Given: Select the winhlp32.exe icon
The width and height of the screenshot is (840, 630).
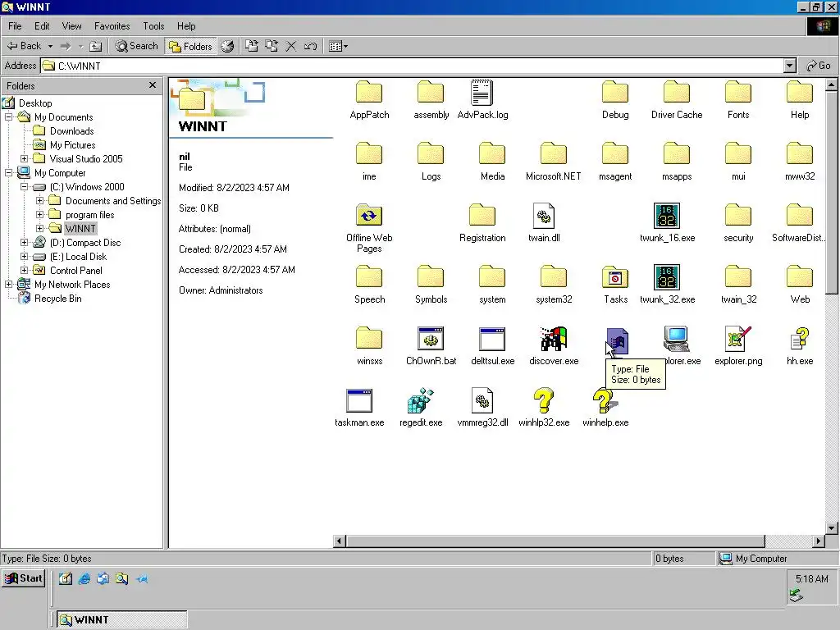Looking at the screenshot, I should click(543, 400).
